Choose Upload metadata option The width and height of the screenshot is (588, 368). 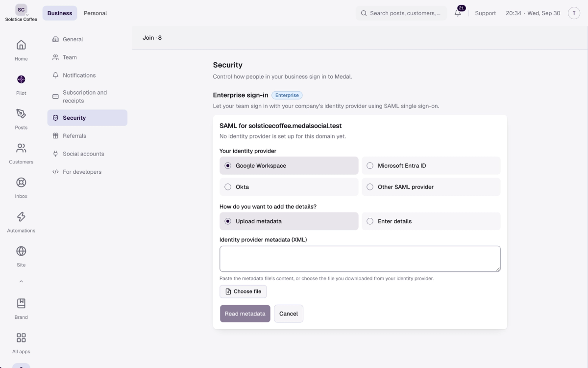(289, 221)
